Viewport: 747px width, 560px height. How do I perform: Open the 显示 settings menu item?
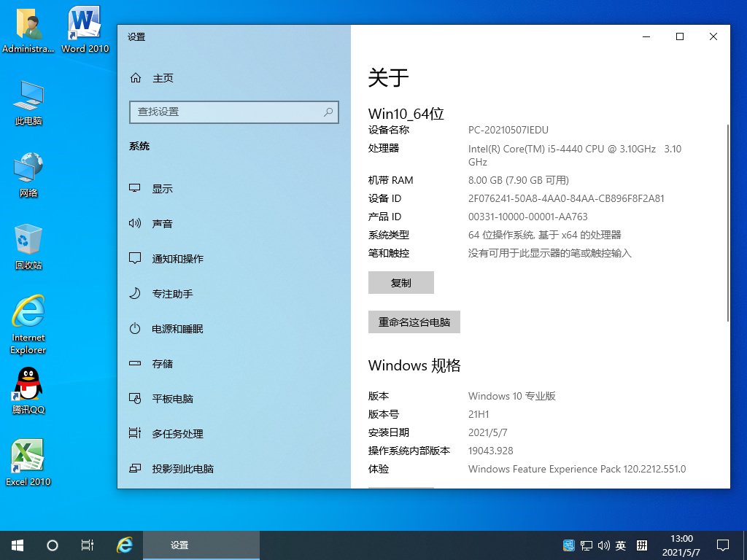coord(233,189)
